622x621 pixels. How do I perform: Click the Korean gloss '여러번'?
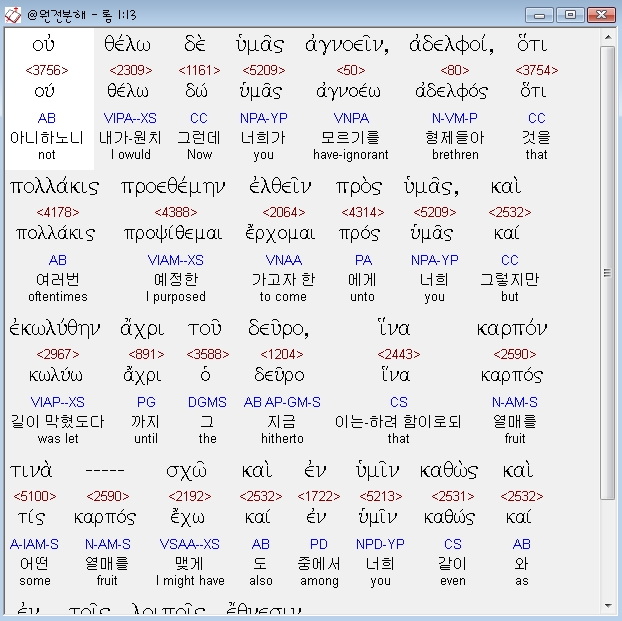pos(58,280)
